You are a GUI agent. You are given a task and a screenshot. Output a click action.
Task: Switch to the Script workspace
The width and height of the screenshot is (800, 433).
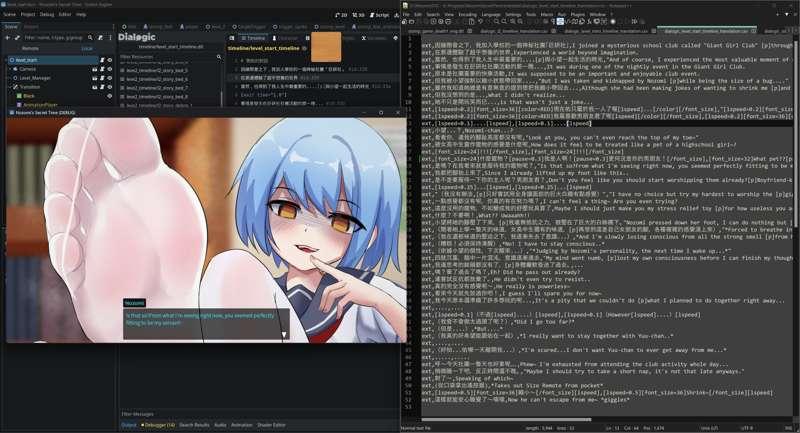pos(379,15)
